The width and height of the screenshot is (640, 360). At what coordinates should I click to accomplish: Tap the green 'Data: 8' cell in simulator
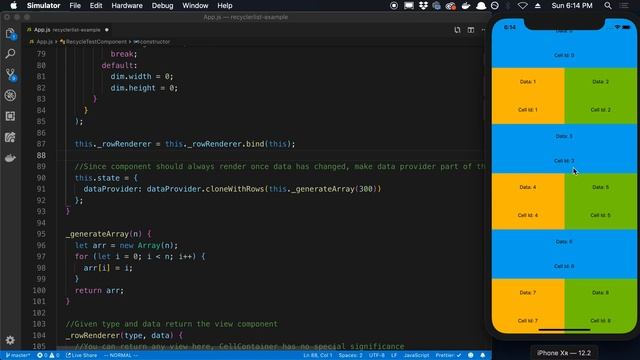point(600,306)
